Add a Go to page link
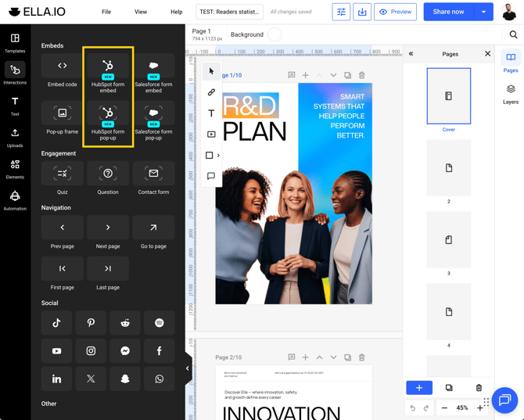524x420 pixels. click(153, 228)
